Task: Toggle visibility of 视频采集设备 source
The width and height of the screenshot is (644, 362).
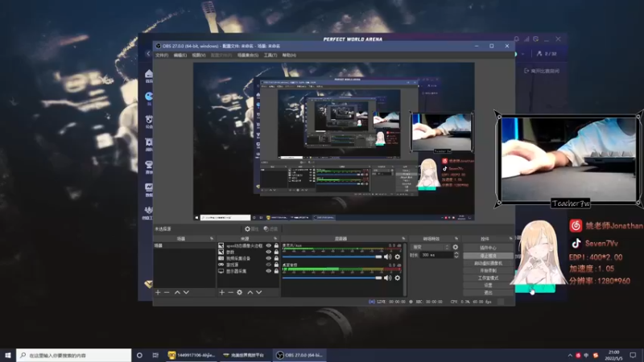Action: point(269,258)
